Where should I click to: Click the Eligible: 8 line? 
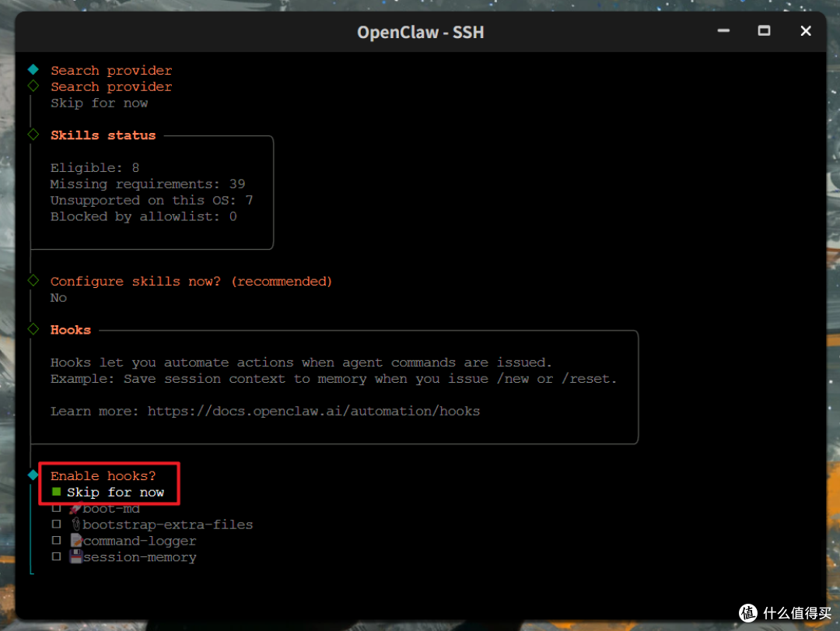[x=95, y=168]
